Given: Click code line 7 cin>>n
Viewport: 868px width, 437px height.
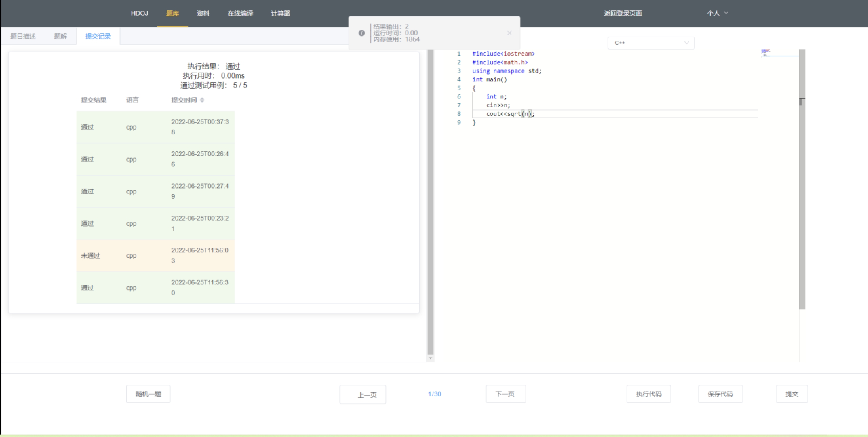Looking at the screenshot, I should 498,105.
